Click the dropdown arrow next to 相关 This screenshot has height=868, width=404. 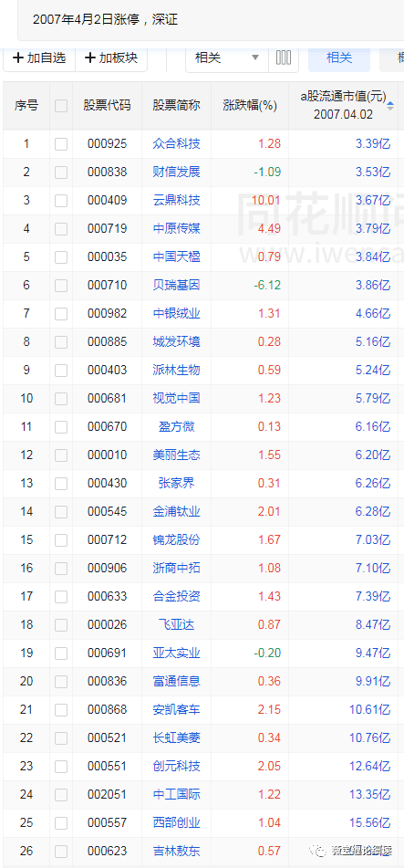[255, 58]
